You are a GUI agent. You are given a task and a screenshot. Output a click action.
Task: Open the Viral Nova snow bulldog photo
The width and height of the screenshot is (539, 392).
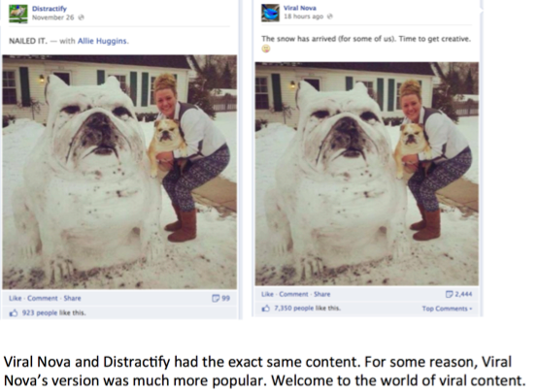367,174
